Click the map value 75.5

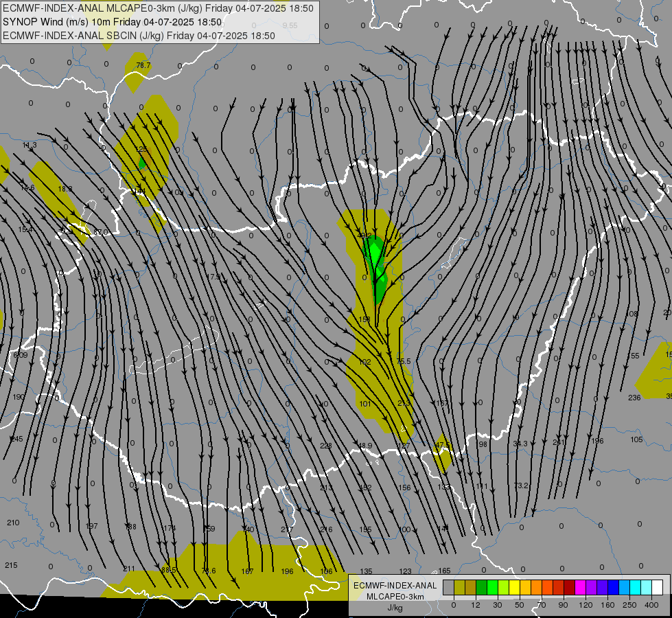coord(404,361)
